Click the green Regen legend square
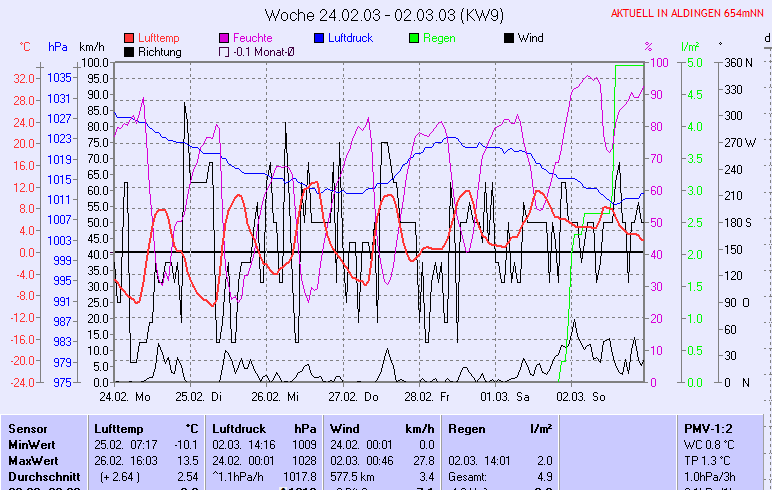Screen dimensions: 772x490 coord(413,38)
